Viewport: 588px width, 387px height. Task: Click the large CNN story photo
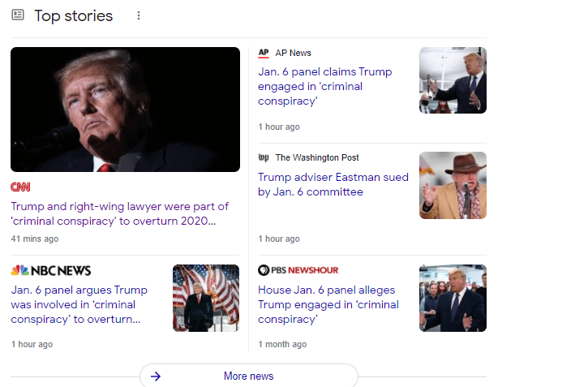pyautogui.click(x=125, y=109)
